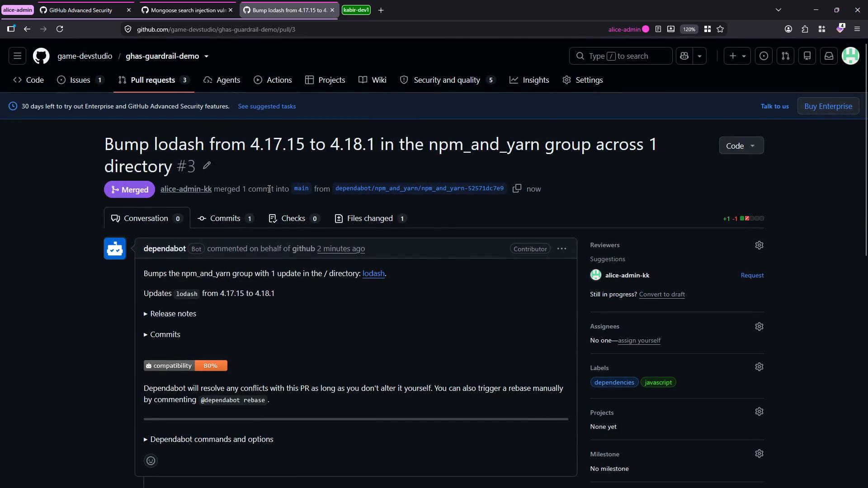The height and width of the screenshot is (488, 868).
Task: Open the repositories icon in the header
Action: [x=807, y=56]
